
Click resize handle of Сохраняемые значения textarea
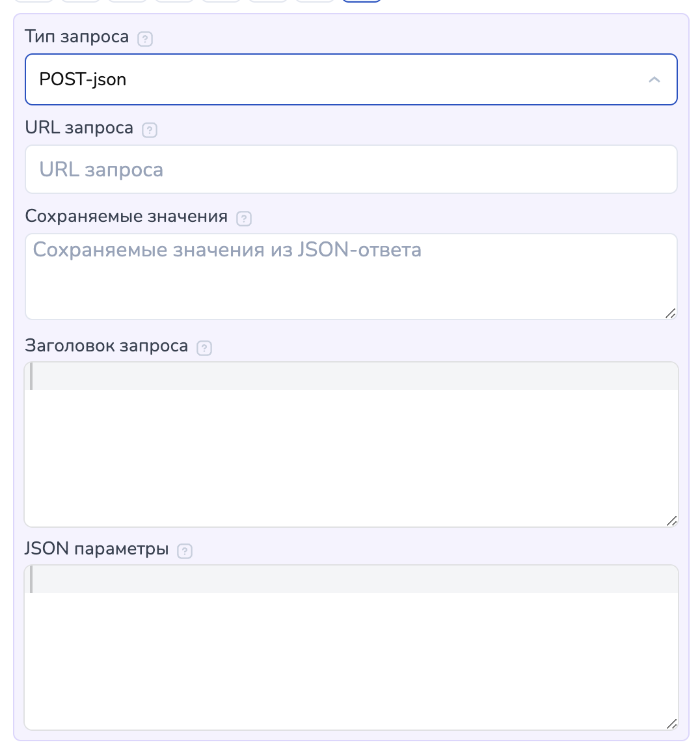point(671,313)
